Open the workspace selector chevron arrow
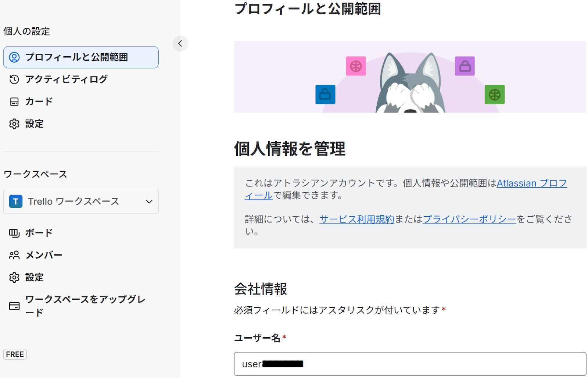This screenshot has width=588, height=378. tap(149, 202)
